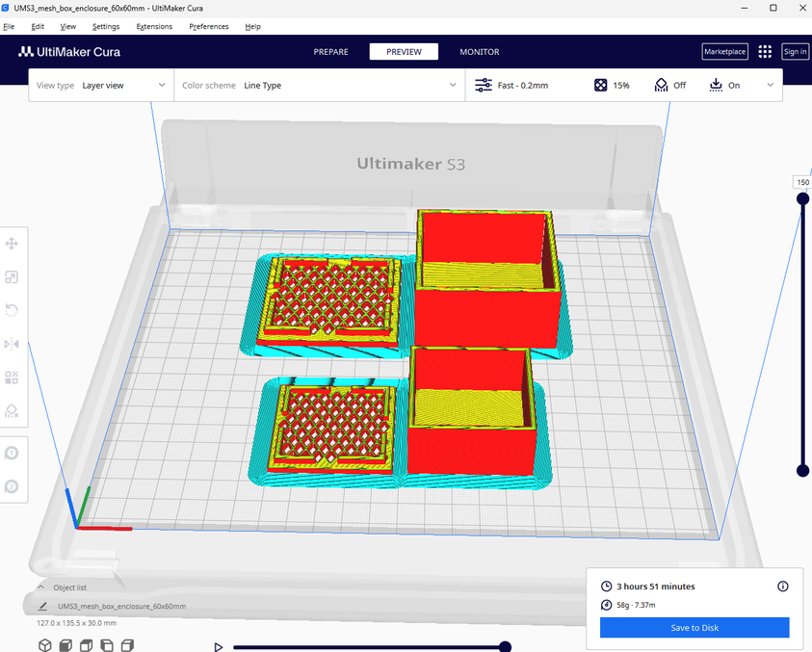Choose extruder 1 button
The height and width of the screenshot is (652, 812).
click(x=12, y=454)
